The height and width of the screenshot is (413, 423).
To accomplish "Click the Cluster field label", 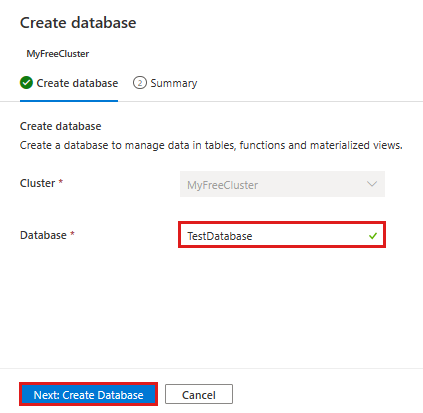I will (x=37, y=183).
